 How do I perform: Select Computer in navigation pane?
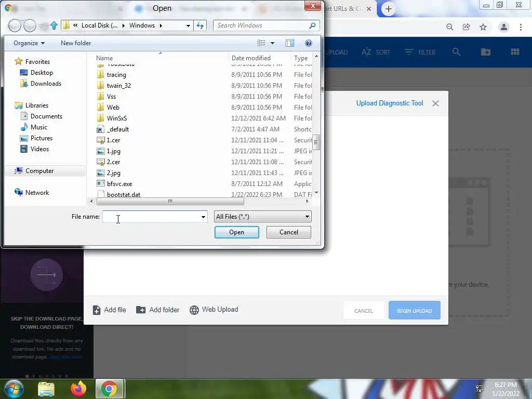coord(34,170)
